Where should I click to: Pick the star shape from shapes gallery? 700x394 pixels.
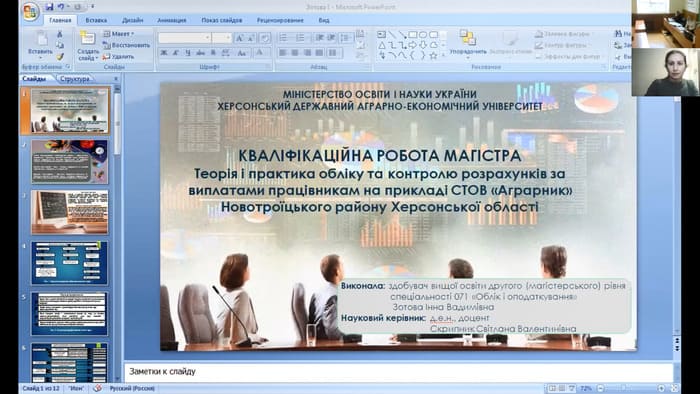(x=433, y=56)
